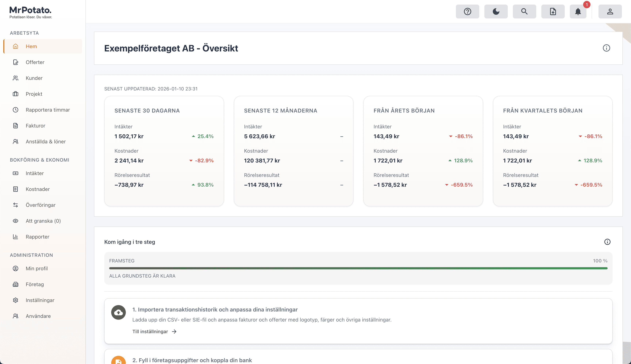Viewport: 631px width, 364px height.
Task: Click the document import icon in the toolbar
Action: click(553, 11)
